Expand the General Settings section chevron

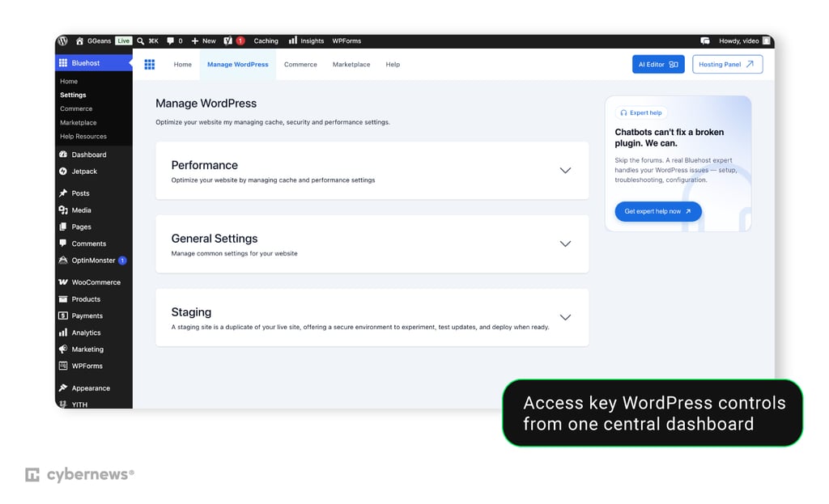click(x=565, y=244)
